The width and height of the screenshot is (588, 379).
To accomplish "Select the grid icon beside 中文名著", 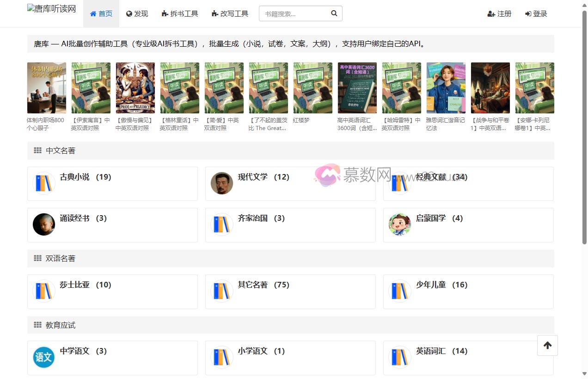I will click(x=37, y=150).
